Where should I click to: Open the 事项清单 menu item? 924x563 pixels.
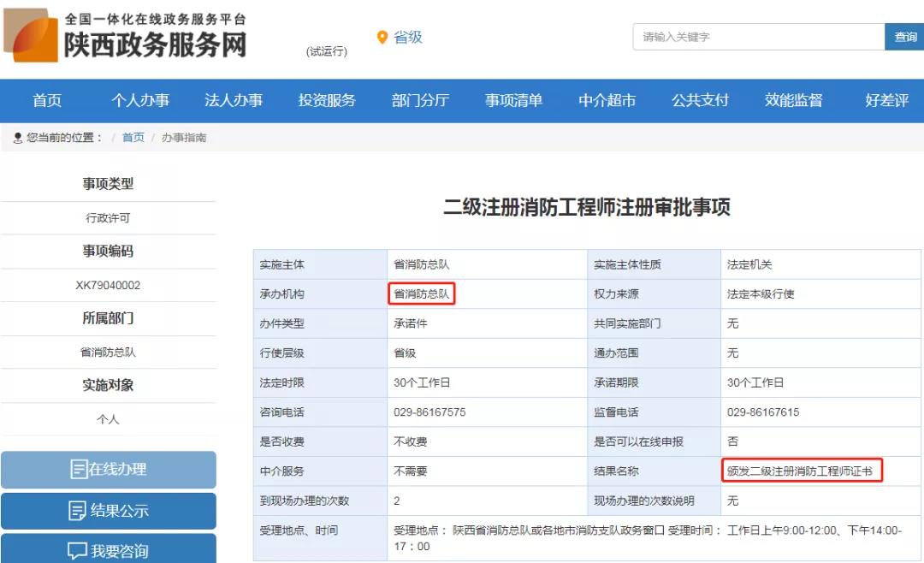pyautogui.click(x=513, y=100)
